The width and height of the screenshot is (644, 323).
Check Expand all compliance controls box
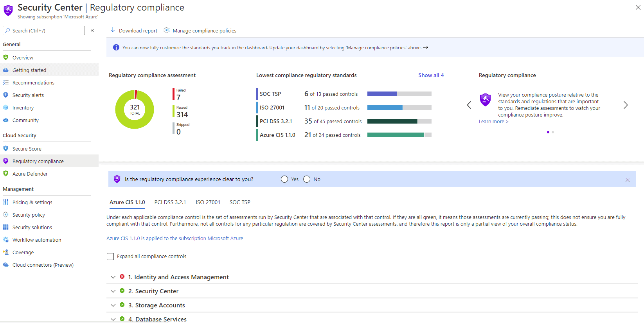click(110, 257)
